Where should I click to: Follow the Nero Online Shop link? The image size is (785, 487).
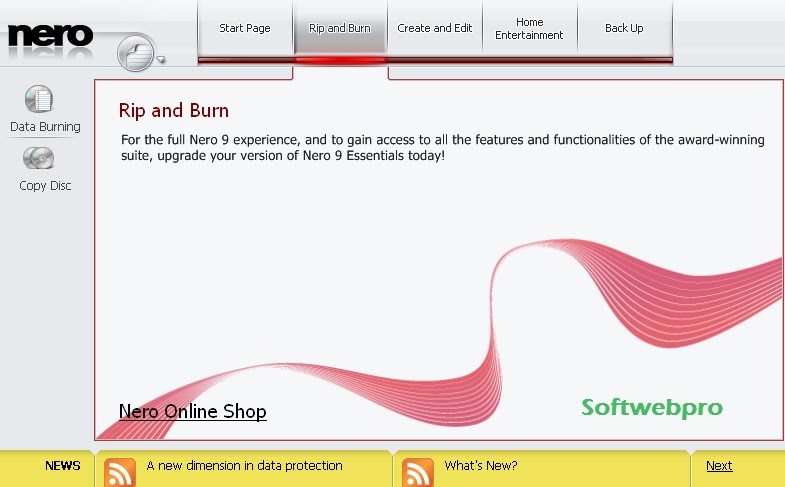(193, 411)
